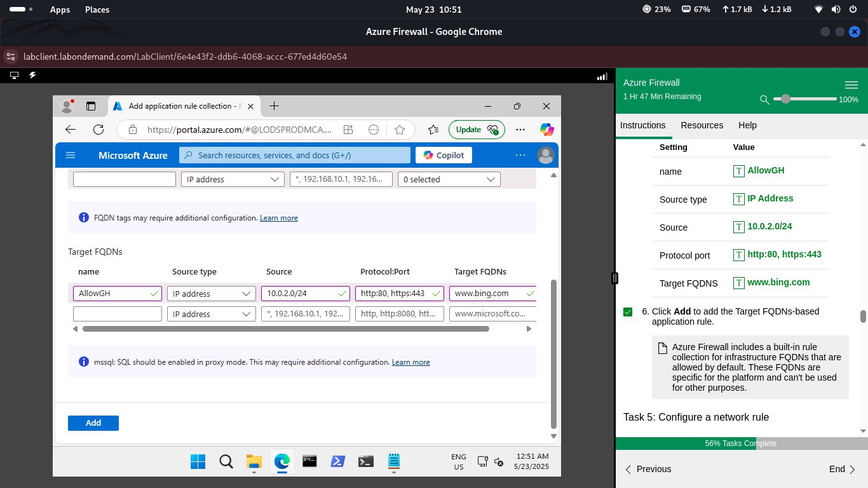Open Notepad from the taskbar
The image size is (868, 488).
393,461
